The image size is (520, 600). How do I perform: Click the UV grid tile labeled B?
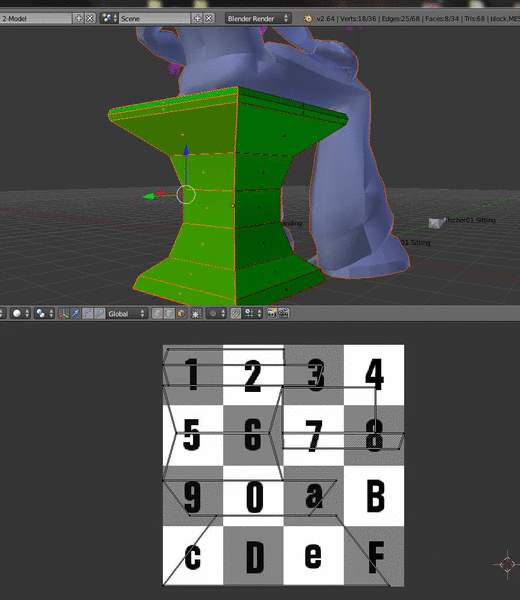tap(374, 496)
